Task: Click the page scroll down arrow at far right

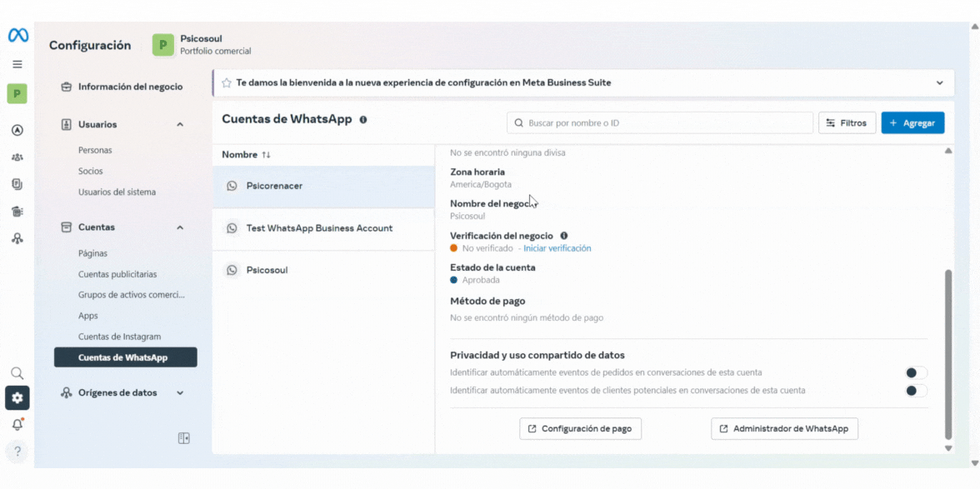Action: point(974,463)
